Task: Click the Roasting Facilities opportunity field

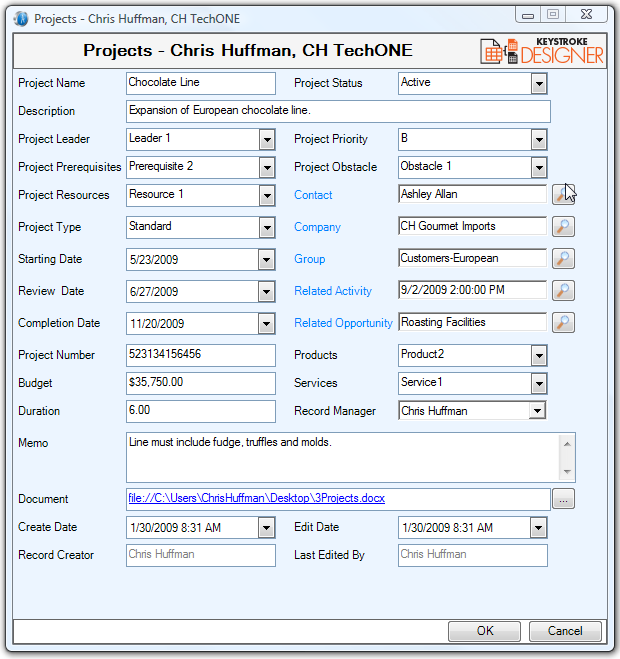Action: 472,322
